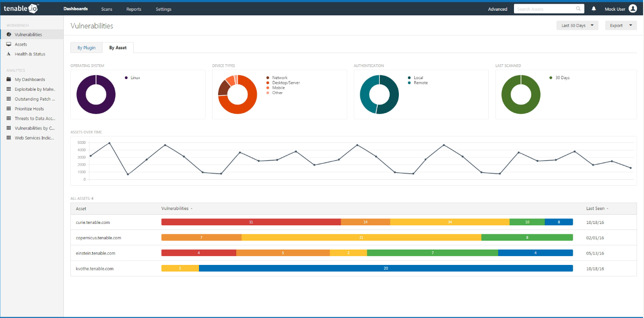Click the 02/01/16 last seen date
Screen dimensions: 644x318
click(595, 238)
